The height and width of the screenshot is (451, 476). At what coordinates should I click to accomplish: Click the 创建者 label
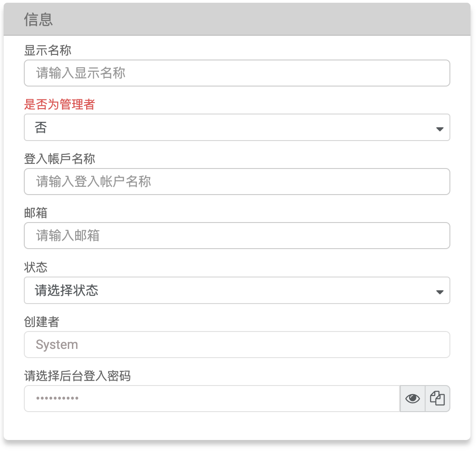[42, 322]
